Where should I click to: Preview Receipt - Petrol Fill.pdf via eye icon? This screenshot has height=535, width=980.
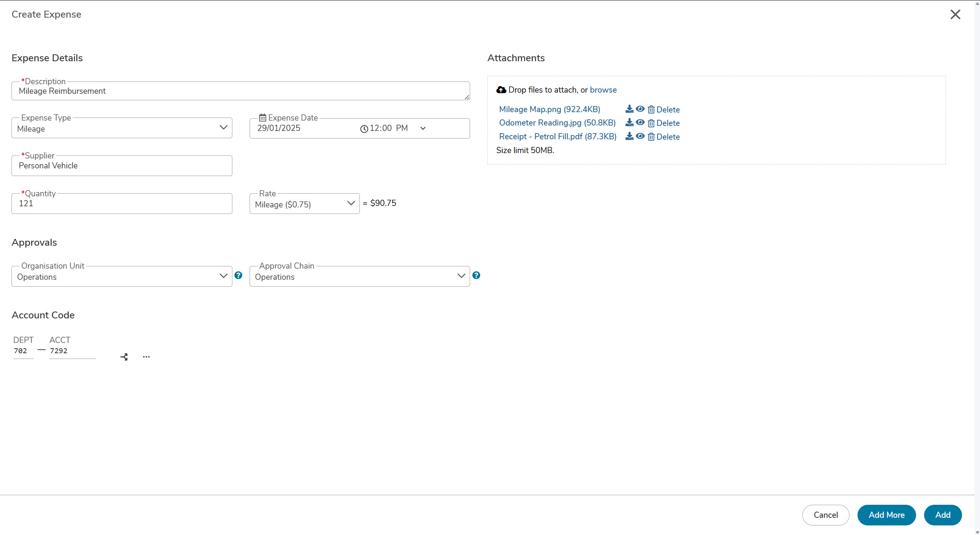click(640, 136)
